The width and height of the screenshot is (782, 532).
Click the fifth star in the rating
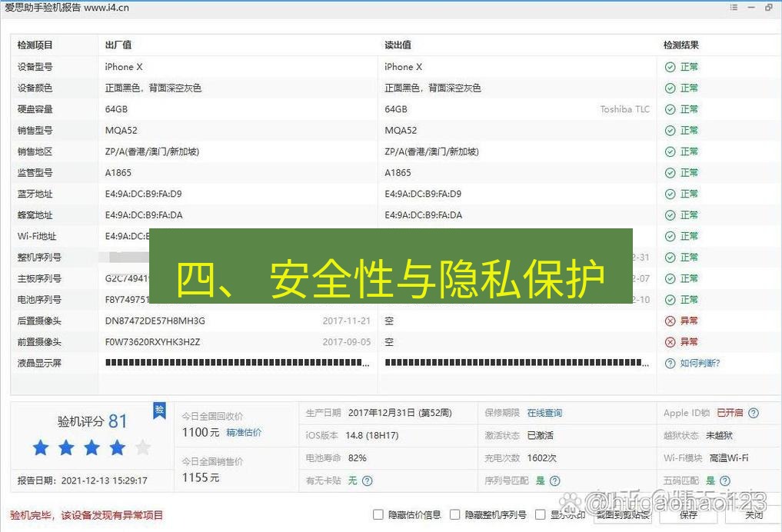click(143, 447)
